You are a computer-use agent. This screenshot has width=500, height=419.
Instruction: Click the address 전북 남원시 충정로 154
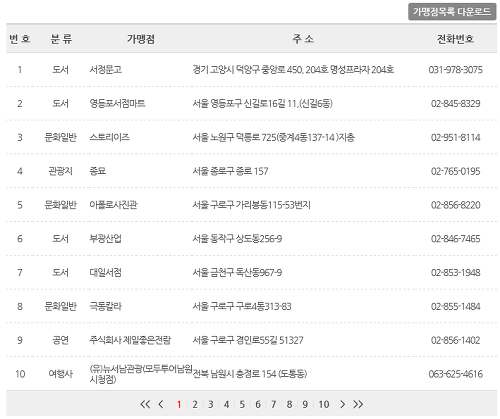[x=250, y=374]
